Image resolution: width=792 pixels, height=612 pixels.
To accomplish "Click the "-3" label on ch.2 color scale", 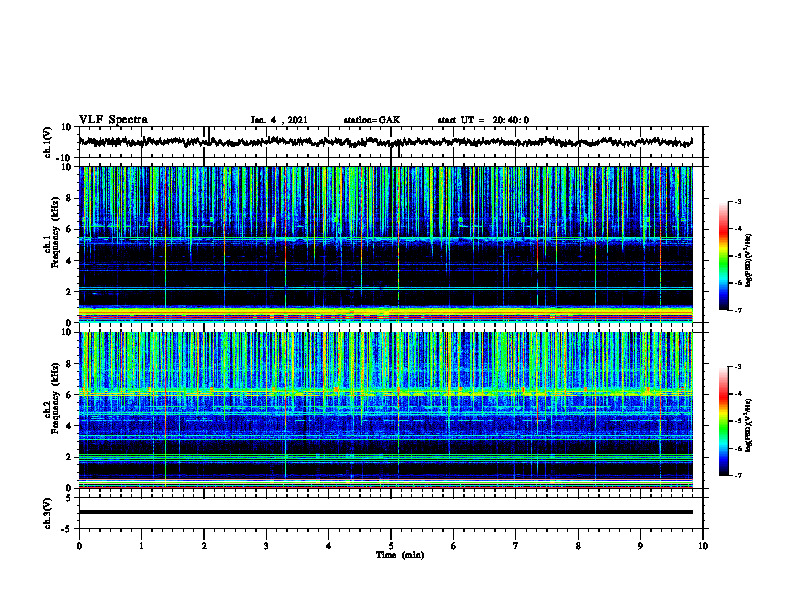I will 738,367.
